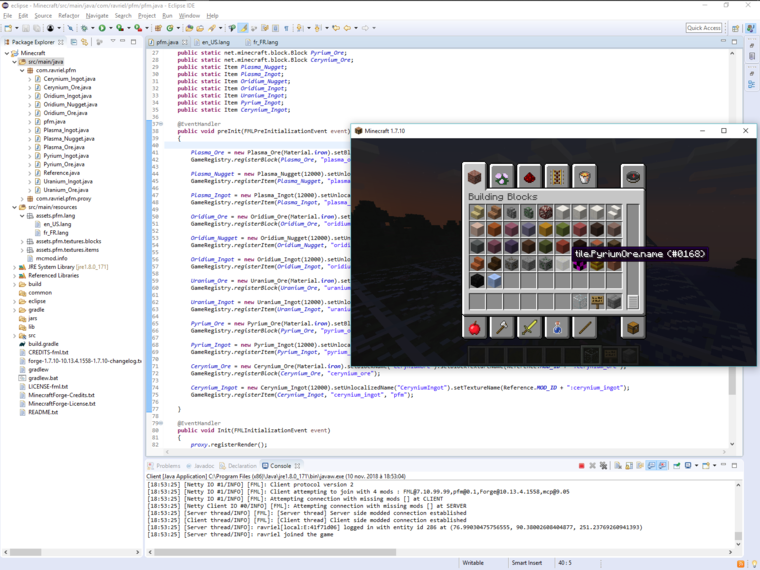
Task: Open the Brewing potion tab
Action: click(557, 327)
